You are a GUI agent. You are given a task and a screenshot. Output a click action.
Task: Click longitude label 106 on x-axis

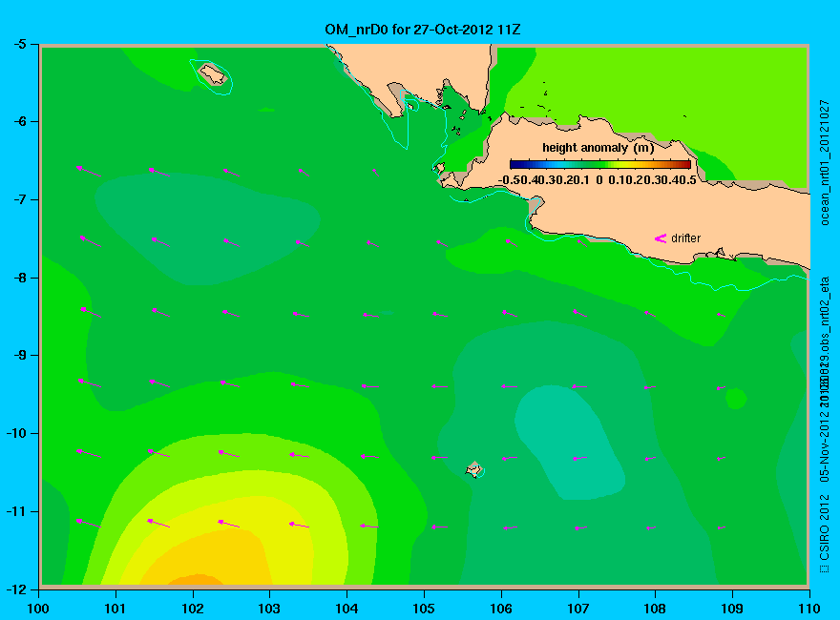pyautogui.click(x=501, y=609)
